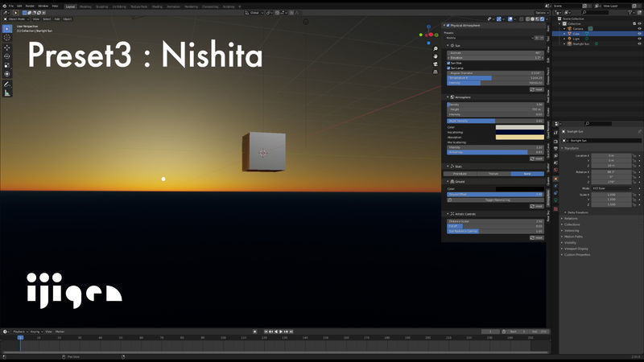This screenshot has height=362, width=644.
Task: Select Procedural option for Stars
Action: [460, 174]
